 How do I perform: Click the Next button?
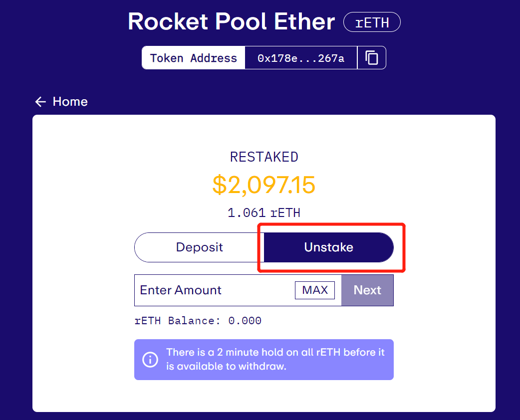click(367, 290)
